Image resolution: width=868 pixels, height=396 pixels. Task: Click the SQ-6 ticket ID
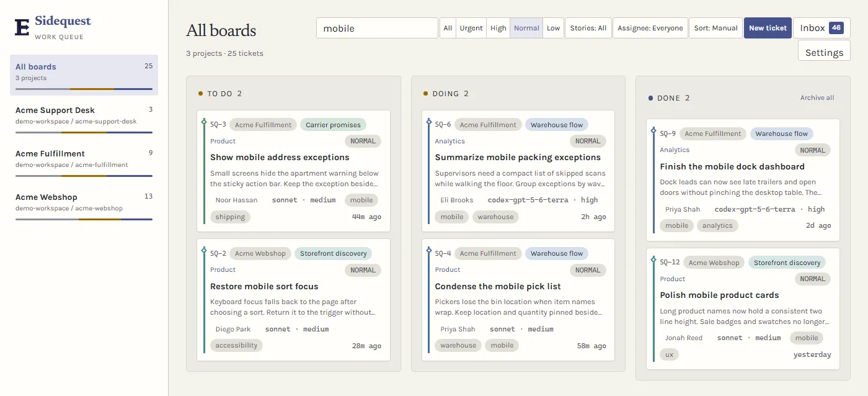click(443, 125)
